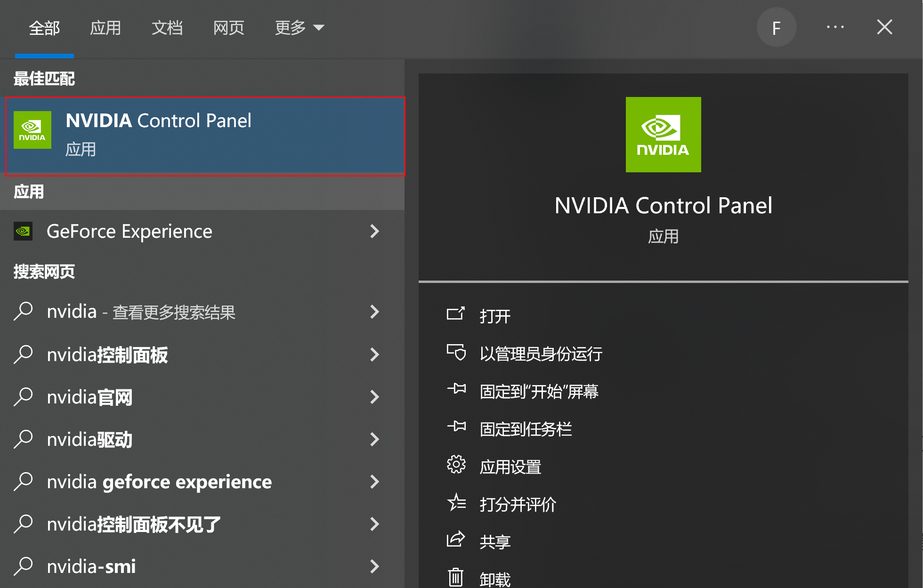
Task: Click search icon beside 'nvidia驱动'
Action: [23, 439]
